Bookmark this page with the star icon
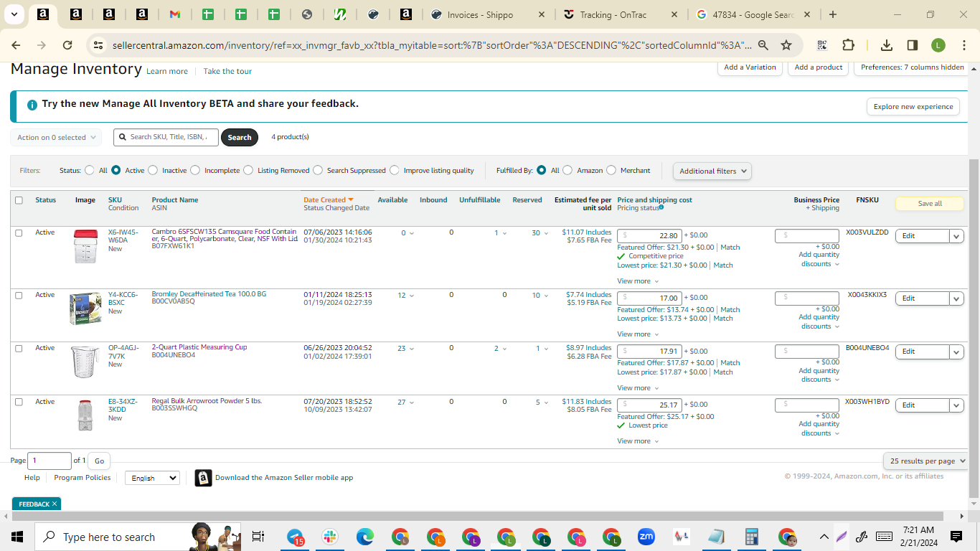 click(786, 45)
